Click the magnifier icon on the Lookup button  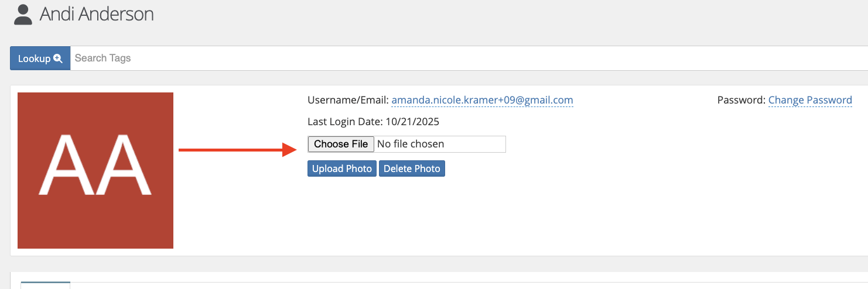click(58, 59)
